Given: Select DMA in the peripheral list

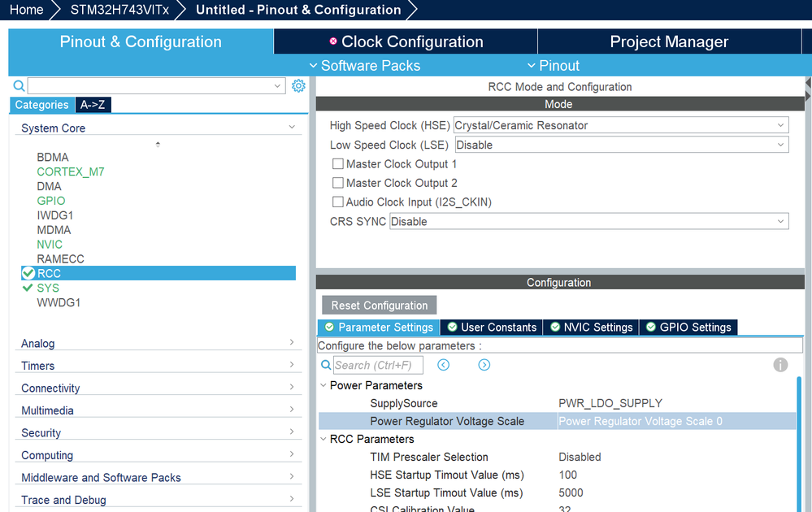Looking at the screenshot, I should [x=50, y=186].
